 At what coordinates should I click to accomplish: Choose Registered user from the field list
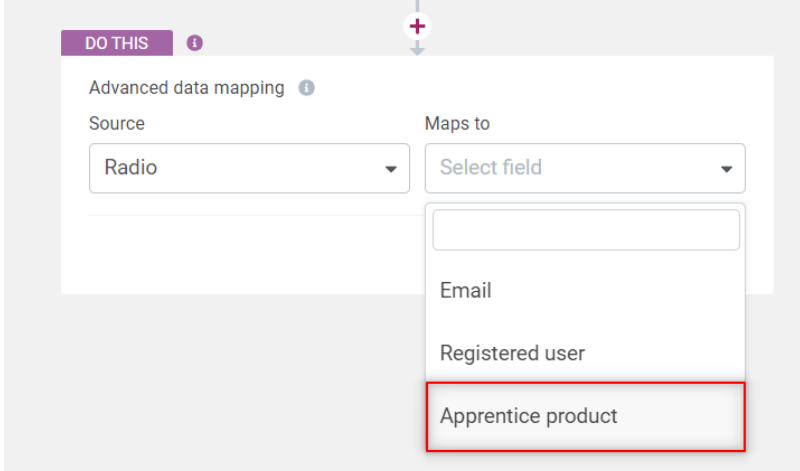click(585, 353)
